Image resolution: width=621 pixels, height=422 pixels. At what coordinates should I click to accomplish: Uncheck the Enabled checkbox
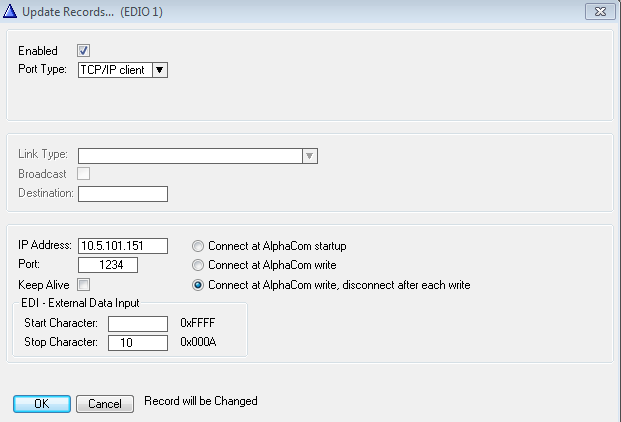83,50
